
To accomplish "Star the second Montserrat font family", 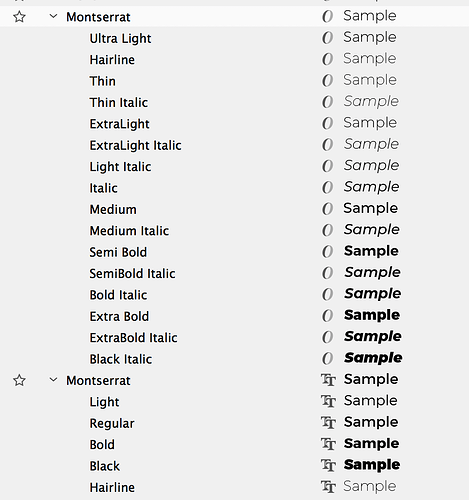I will [19, 380].
